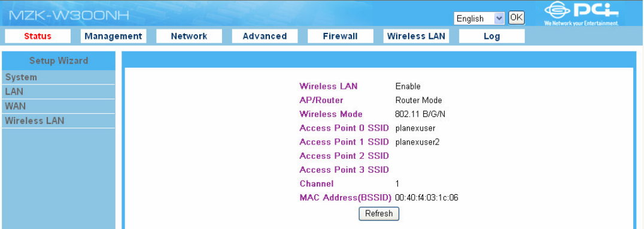Screen dimensions: 644x229
Task: Click the MAC Address BSSID value
Action: coord(426,198)
